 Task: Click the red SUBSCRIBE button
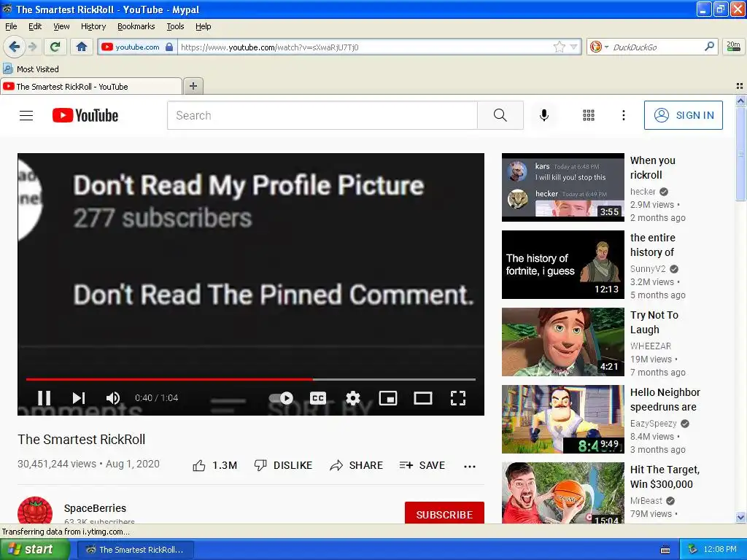[444, 513]
